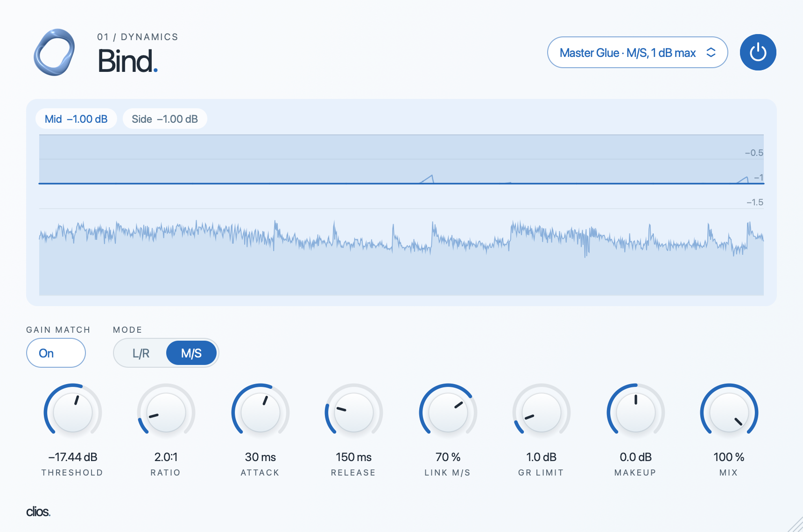This screenshot has height=532, width=803.
Task: Open the Master Glue preset dropdown
Action: [x=637, y=52]
